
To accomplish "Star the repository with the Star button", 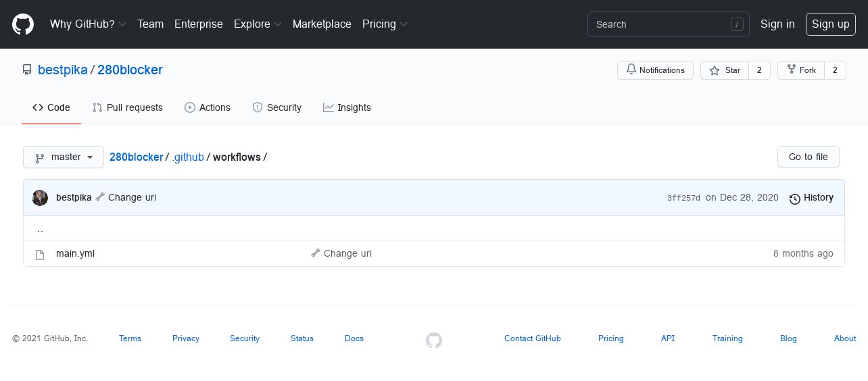I will point(725,70).
